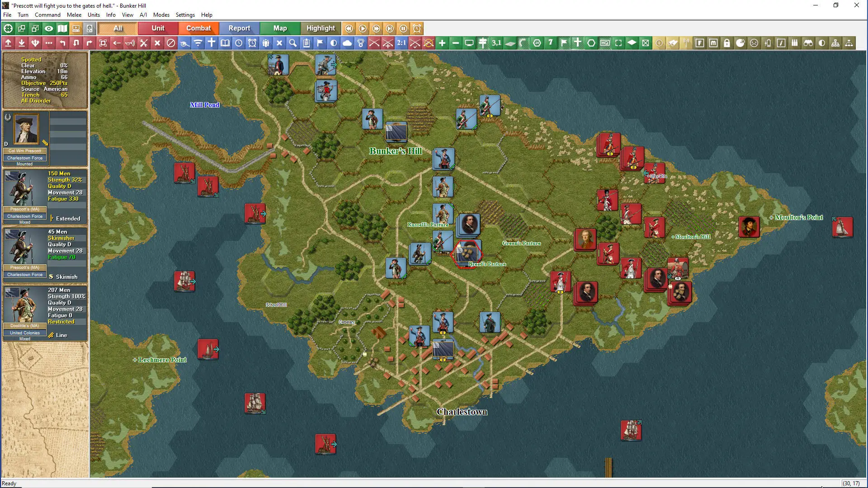The image size is (868, 488).
Task: Click the alarm clock toolbar icon
Action: (x=252, y=43)
